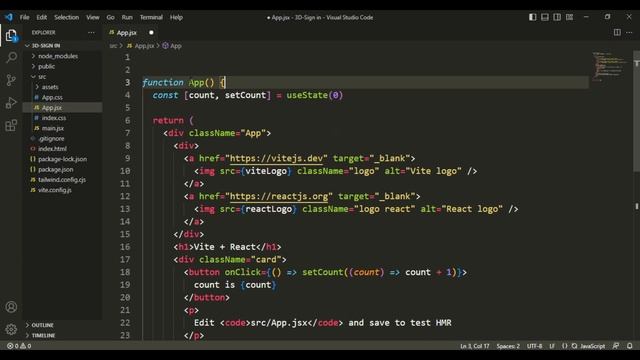Open the Search view icon
The image size is (640, 360).
[11, 58]
